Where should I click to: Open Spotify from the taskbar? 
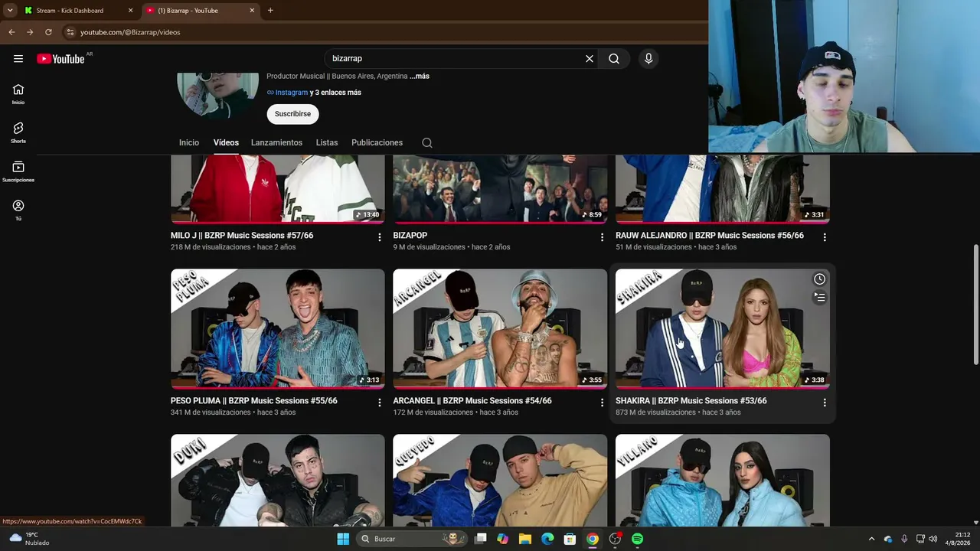click(x=638, y=539)
